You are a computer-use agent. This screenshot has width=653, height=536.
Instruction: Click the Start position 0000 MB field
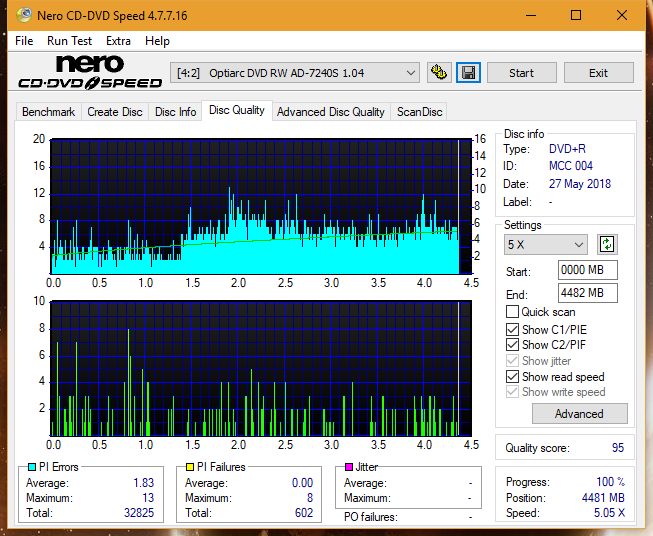pos(588,270)
